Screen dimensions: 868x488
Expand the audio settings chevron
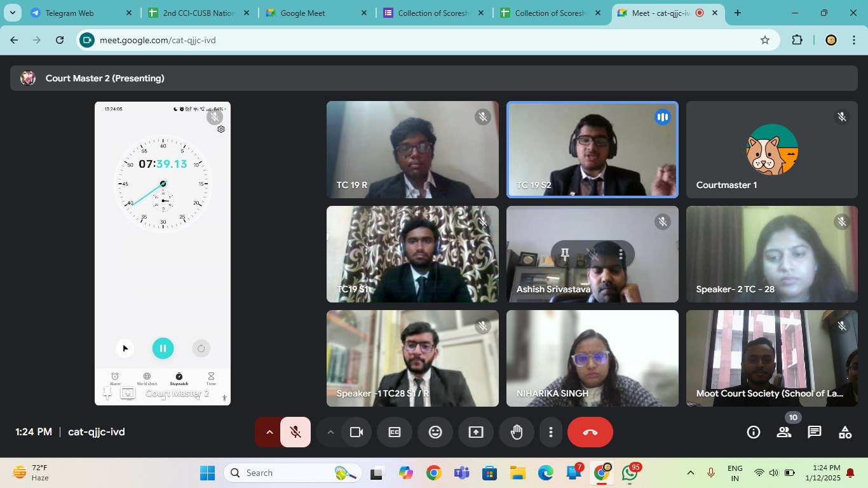[269, 432]
